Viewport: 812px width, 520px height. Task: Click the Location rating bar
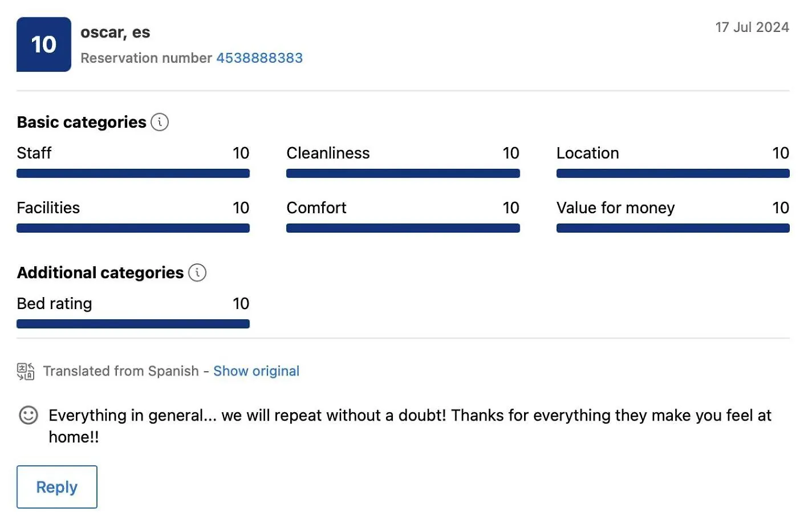[x=673, y=173]
